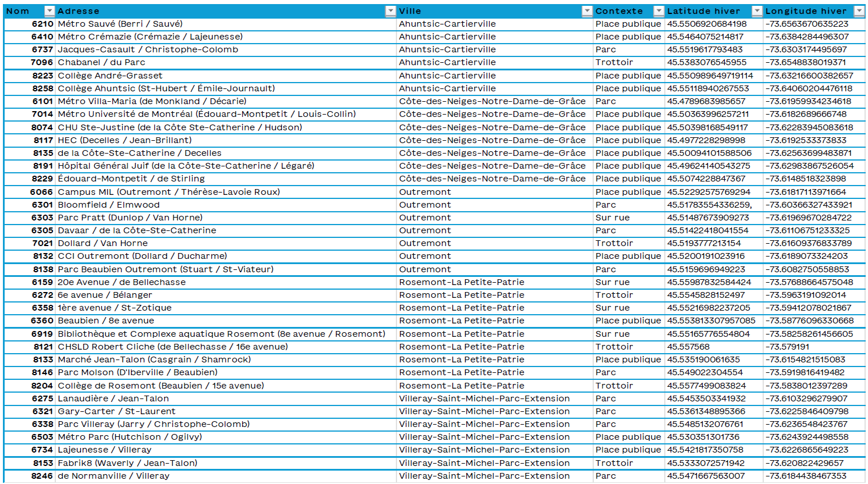Open the Ville column filter dropdown

587,11
